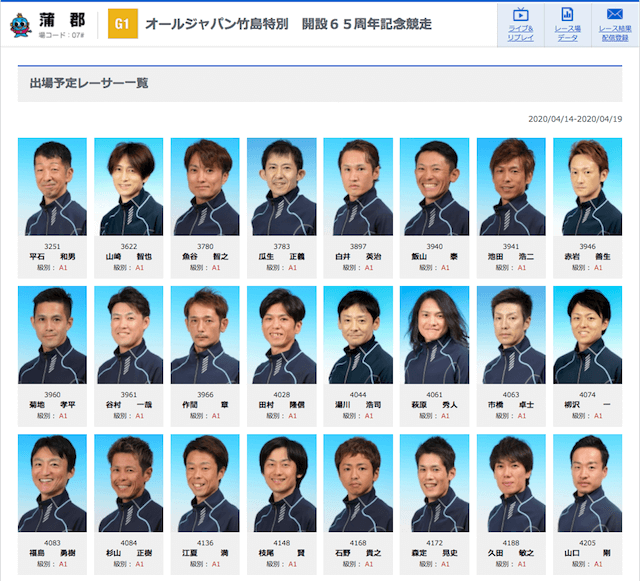This screenshot has height=581, width=640.
Task: Click the Gamagori mascot logo icon
Action: point(21,25)
